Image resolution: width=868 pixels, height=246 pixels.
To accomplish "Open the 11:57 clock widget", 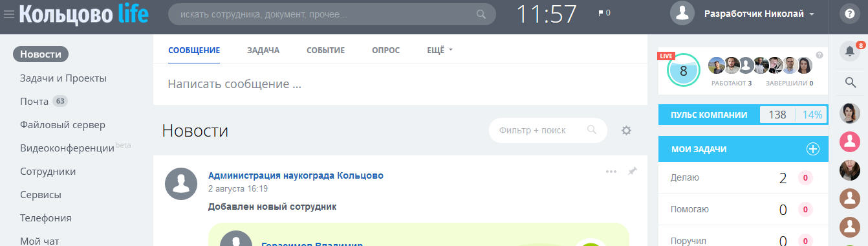I will click(x=547, y=14).
